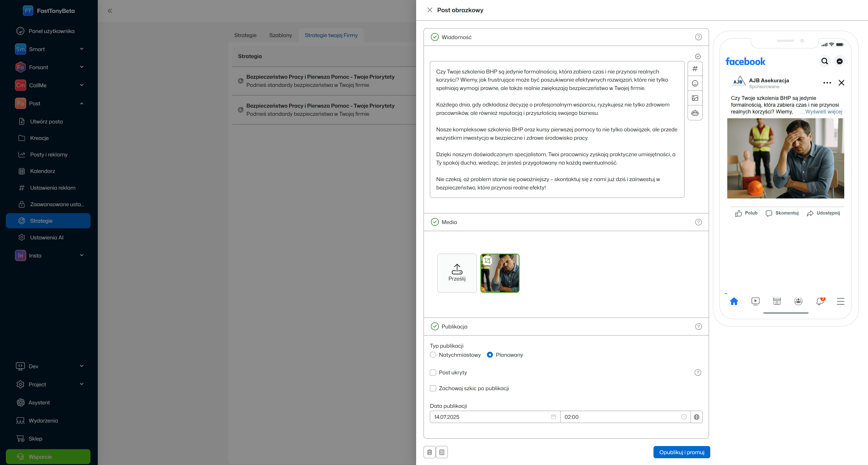This screenshot has height=465, width=868.
Task: Click the Wsparcie support button
Action: click(48, 457)
